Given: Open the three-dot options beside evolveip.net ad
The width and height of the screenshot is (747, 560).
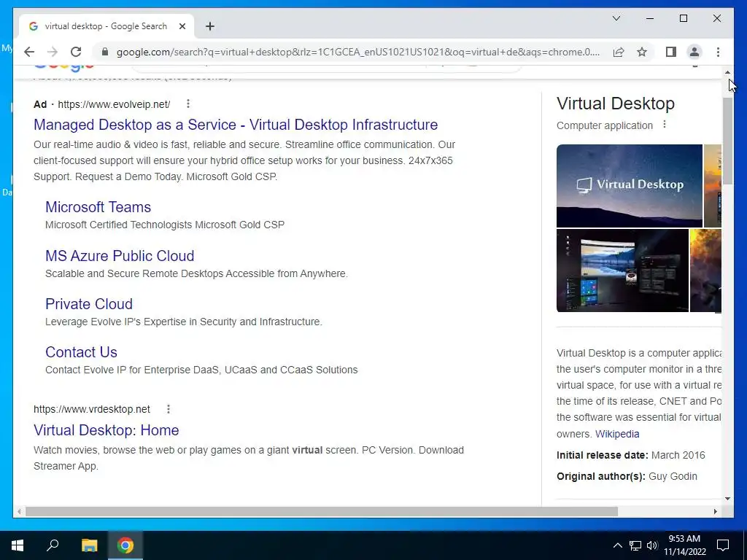Looking at the screenshot, I should coord(188,104).
